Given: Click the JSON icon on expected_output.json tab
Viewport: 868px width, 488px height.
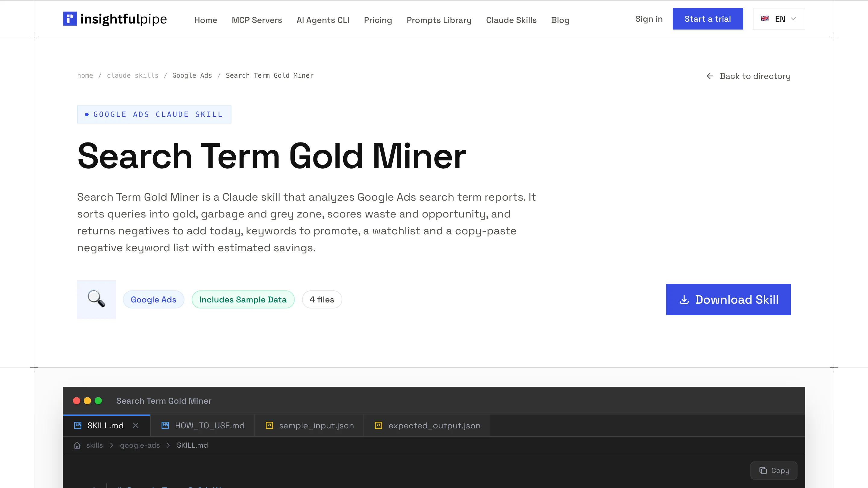Looking at the screenshot, I should pos(379,425).
